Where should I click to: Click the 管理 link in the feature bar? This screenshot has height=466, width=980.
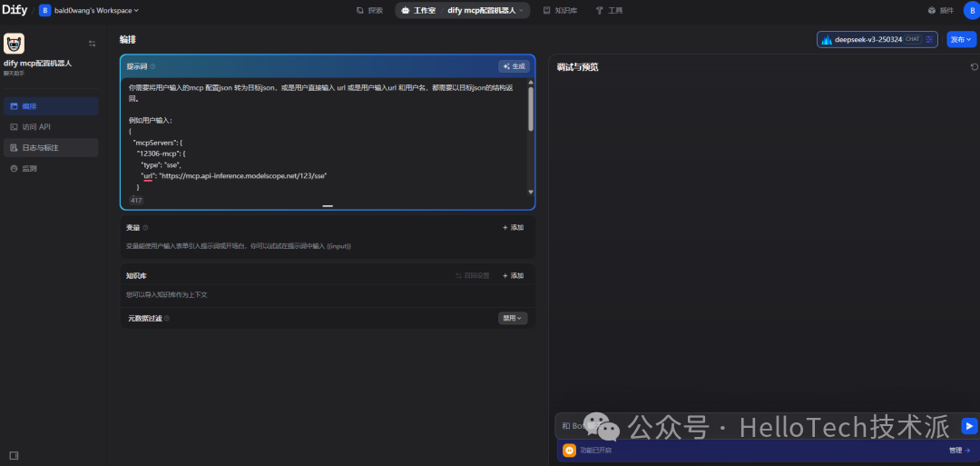point(959,450)
